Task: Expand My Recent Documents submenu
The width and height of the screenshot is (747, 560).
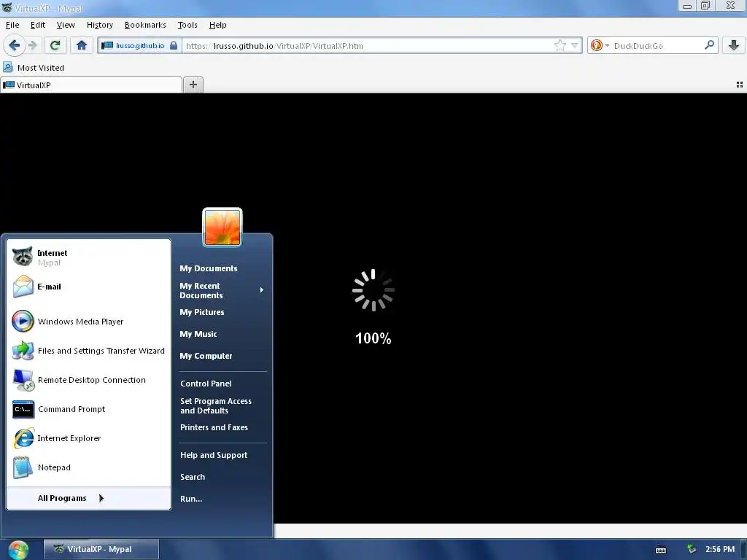Action: [222, 290]
